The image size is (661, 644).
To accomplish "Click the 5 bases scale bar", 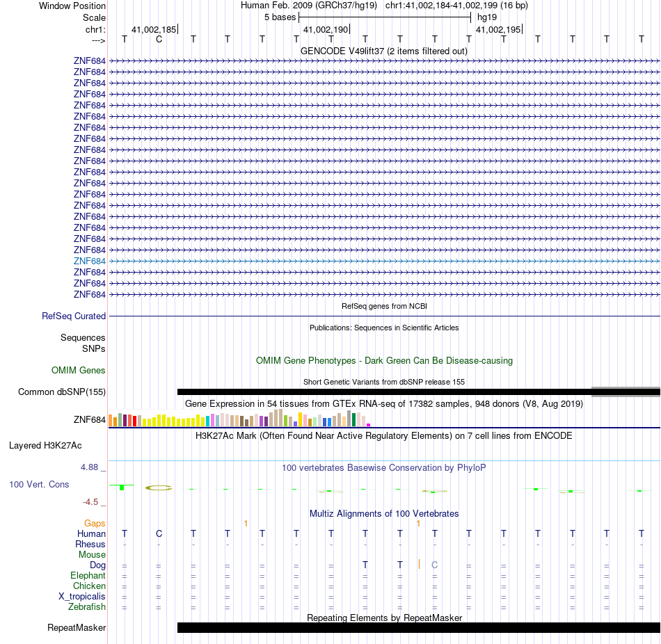I will 385,17.
